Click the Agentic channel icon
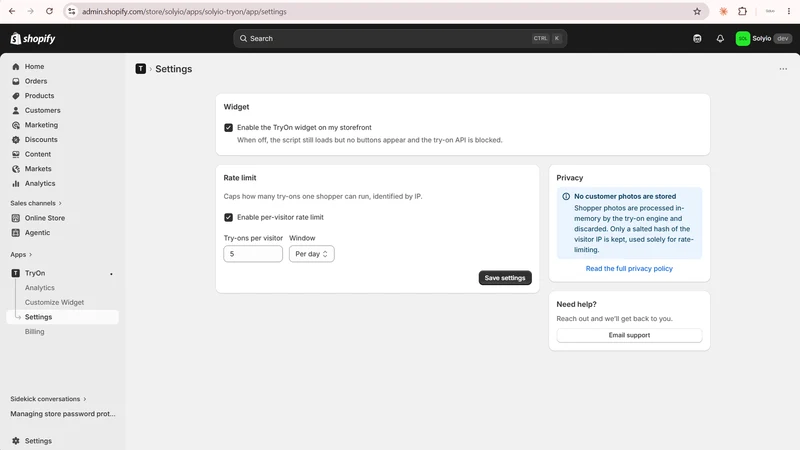 point(16,233)
